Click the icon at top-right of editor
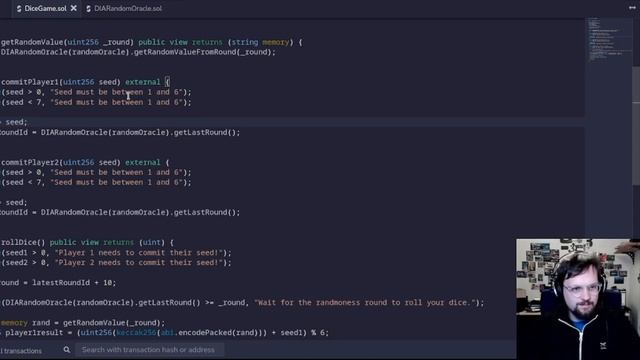Viewport: 640px width, 360px height. (x=632, y=8)
